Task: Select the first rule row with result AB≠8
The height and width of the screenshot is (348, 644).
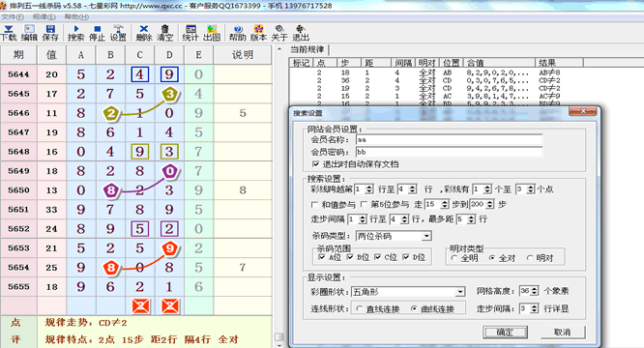Action: click(435, 72)
